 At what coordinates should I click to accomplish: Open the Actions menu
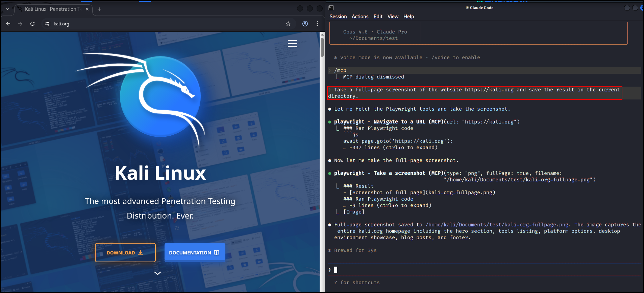[x=360, y=17]
